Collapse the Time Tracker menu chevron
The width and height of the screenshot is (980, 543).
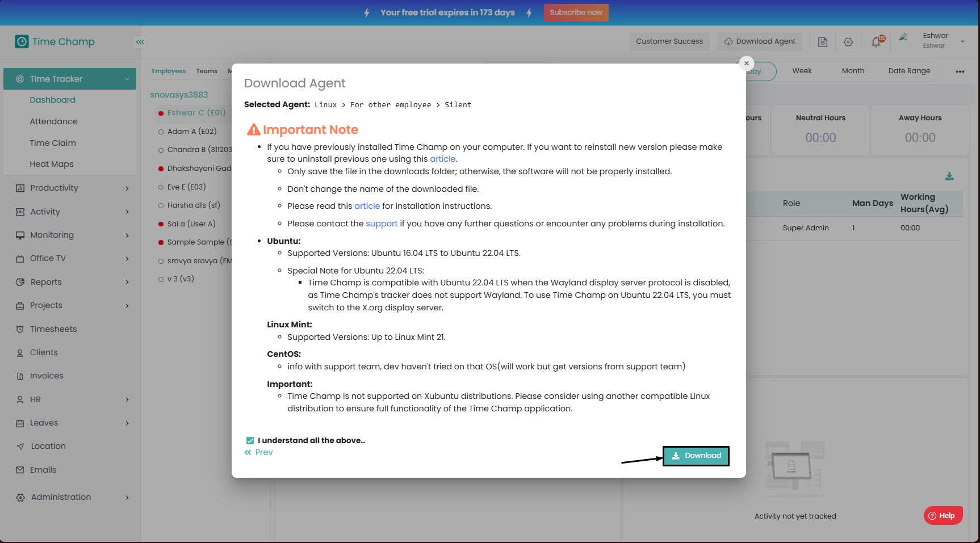click(127, 79)
